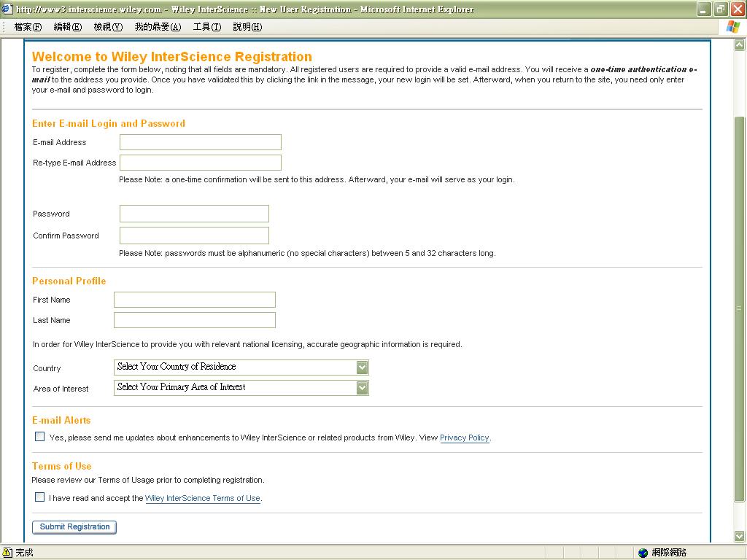Screen dimensions: 747x560
Task: Click the Country field label
Action: pyautogui.click(x=47, y=368)
